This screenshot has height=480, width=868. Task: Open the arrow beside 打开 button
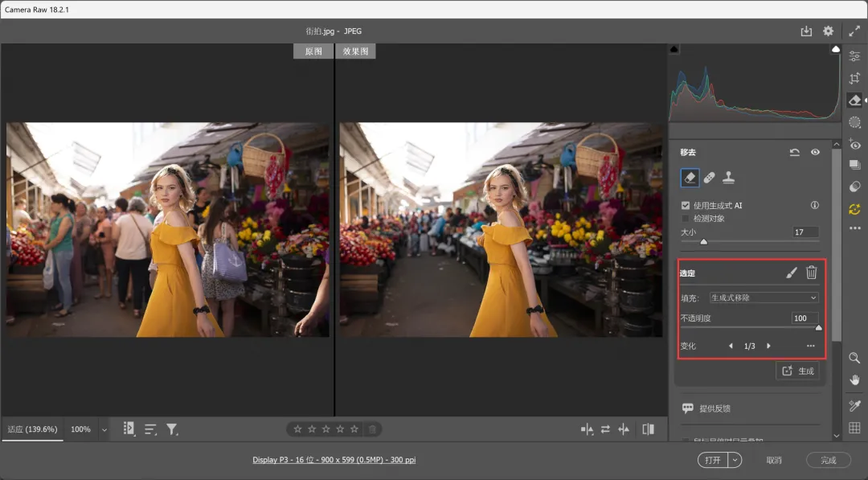pos(735,460)
